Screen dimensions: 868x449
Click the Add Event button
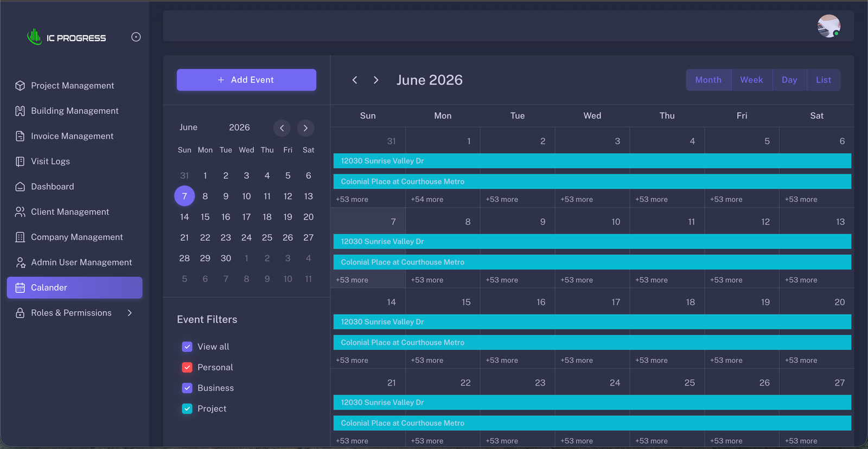[x=246, y=80]
